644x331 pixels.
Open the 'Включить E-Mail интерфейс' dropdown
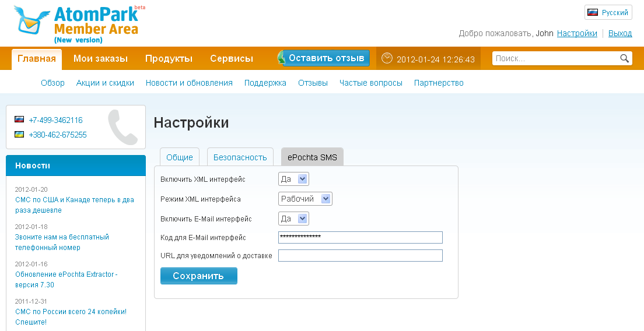(293, 219)
